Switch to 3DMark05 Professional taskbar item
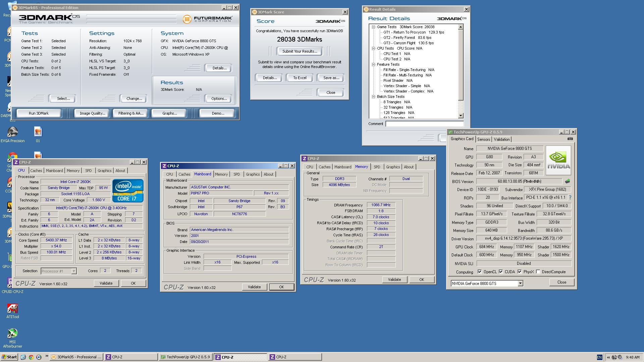This screenshot has height=362, width=644. [x=76, y=357]
